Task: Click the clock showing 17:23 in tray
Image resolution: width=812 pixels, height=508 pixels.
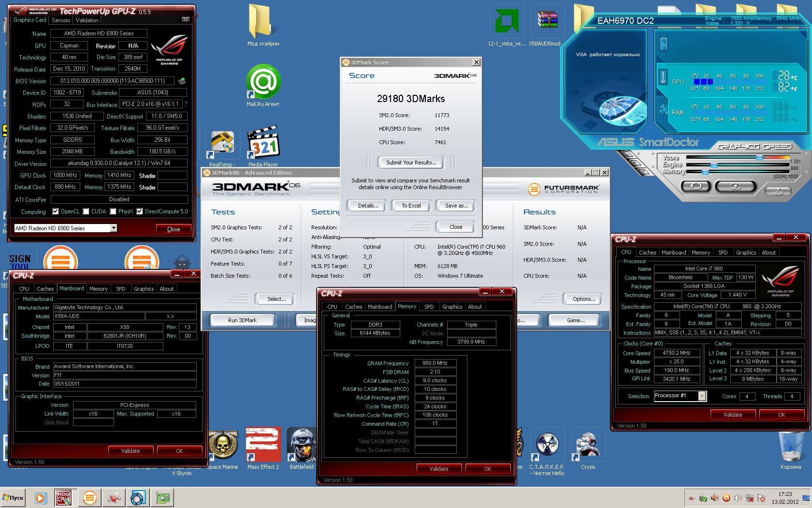Action: coord(785,494)
